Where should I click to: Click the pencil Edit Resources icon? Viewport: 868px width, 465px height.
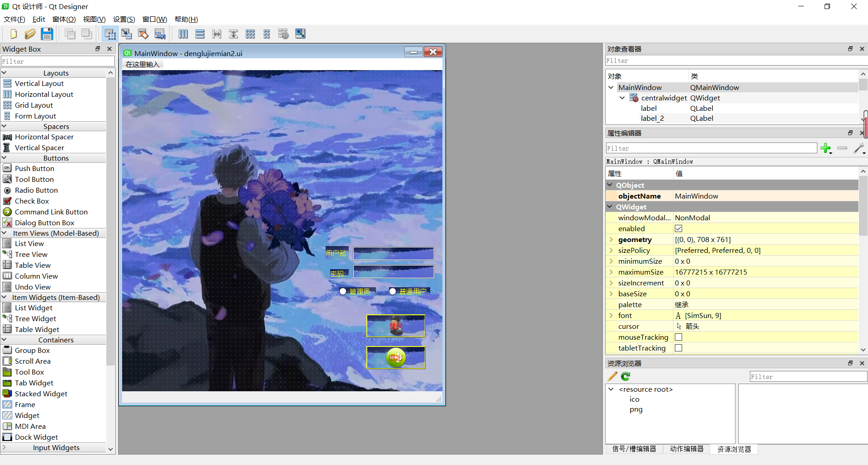coord(612,376)
